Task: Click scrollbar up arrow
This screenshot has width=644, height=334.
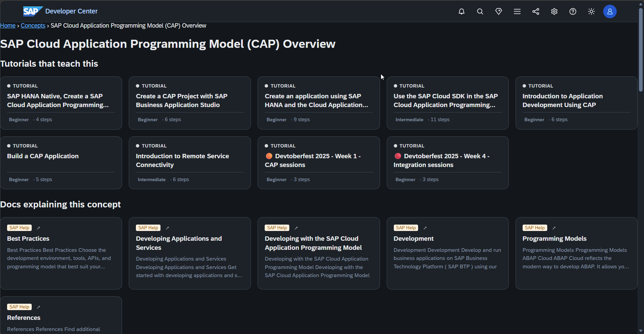Action: tap(641, 4)
